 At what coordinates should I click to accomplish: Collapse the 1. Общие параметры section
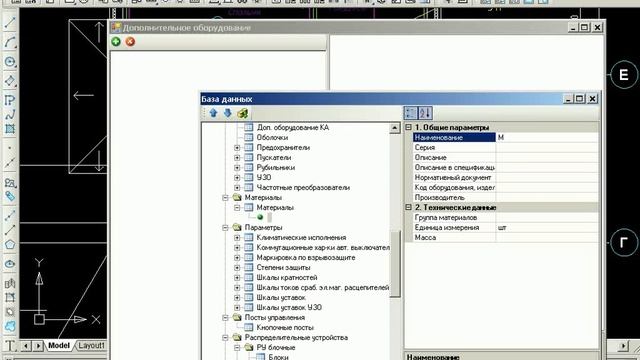click(x=409, y=127)
